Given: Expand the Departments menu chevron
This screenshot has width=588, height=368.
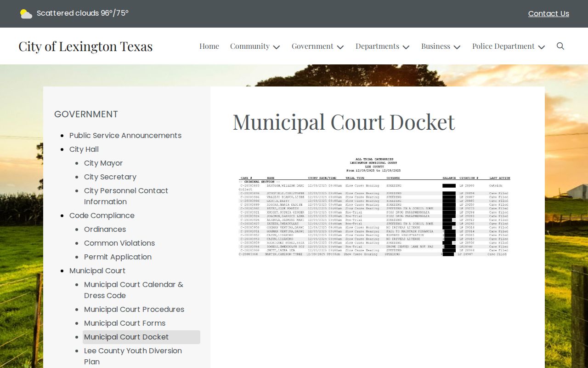Looking at the screenshot, I should (406, 47).
